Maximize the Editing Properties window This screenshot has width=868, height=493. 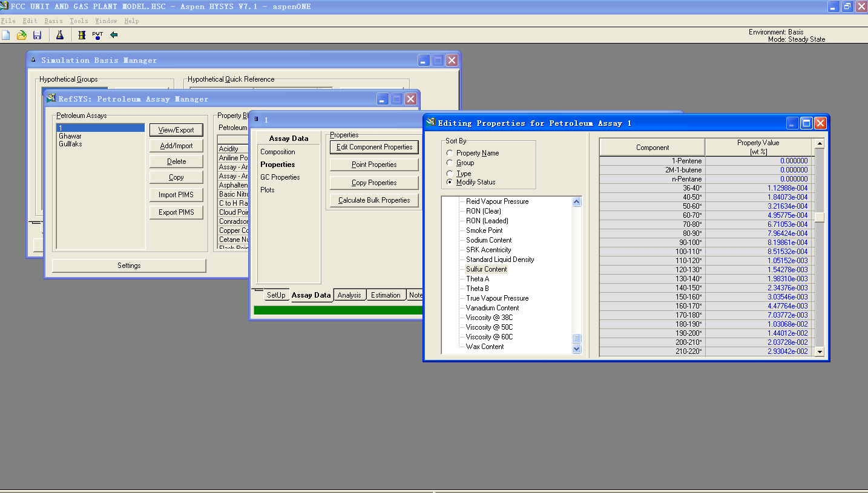806,123
